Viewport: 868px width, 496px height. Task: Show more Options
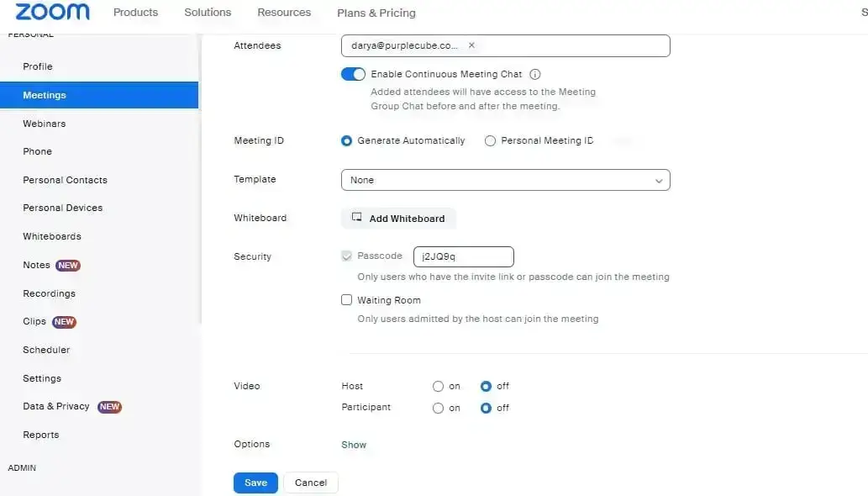[354, 445]
